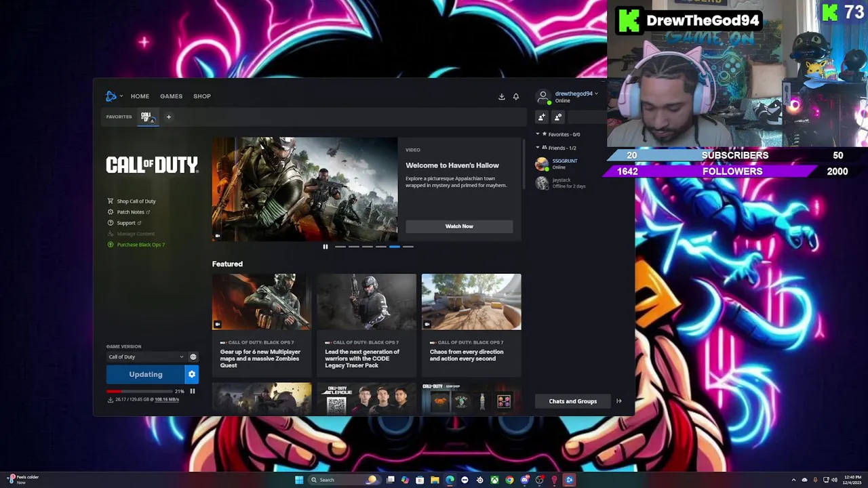Open Xbox app from taskbar
The image size is (868, 488).
[x=494, y=480]
